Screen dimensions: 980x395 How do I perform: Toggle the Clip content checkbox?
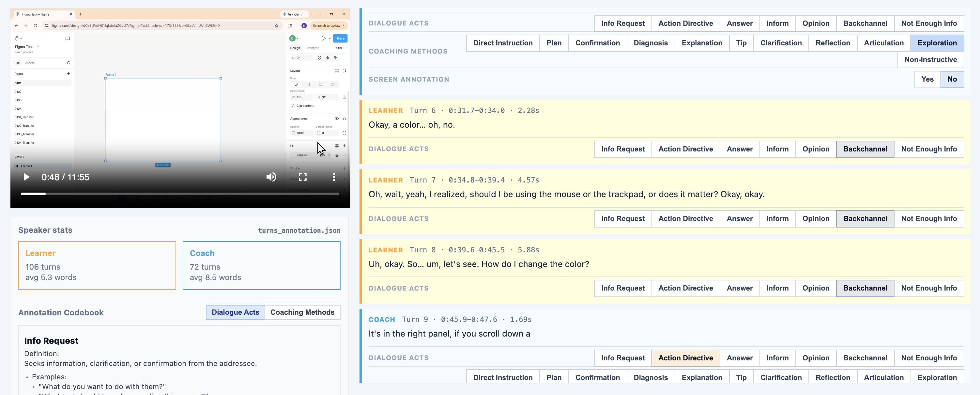[293, 106]
